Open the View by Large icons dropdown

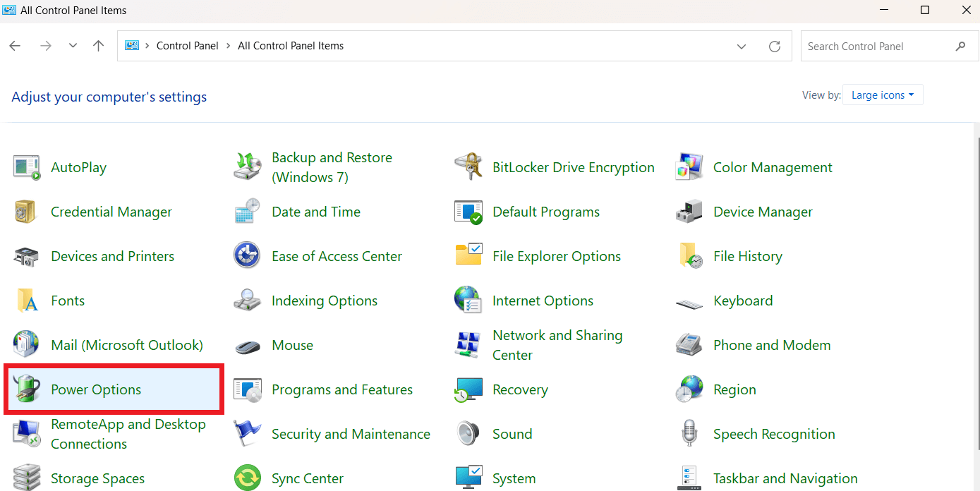[x=883, y=95]
